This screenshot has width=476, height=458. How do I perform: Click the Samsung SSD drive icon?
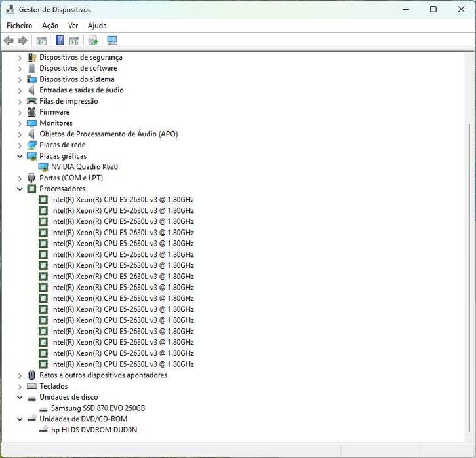43,409
